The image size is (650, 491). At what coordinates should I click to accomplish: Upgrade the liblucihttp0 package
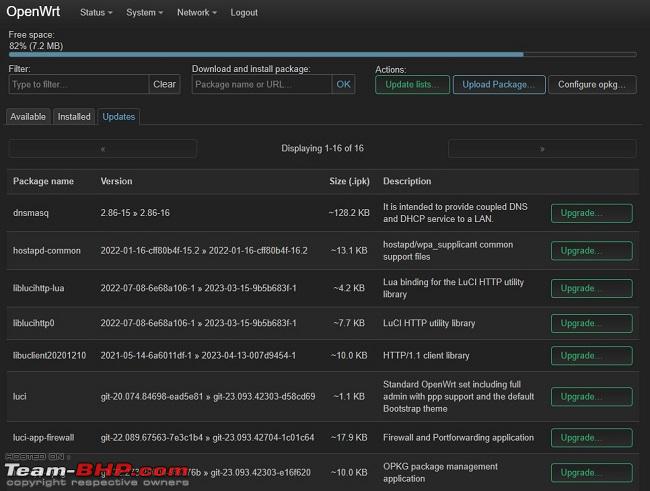592,323
